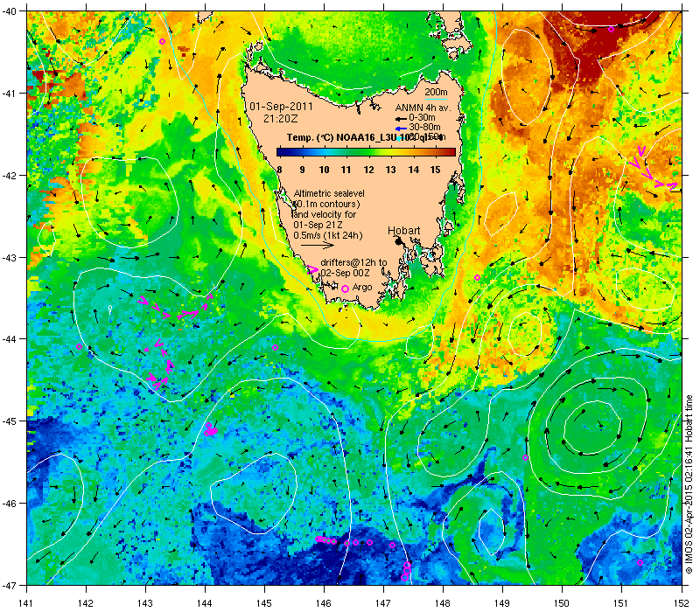Click green middle of temperature color bar
Screen dimensions: 700x612
coord(366,152)
